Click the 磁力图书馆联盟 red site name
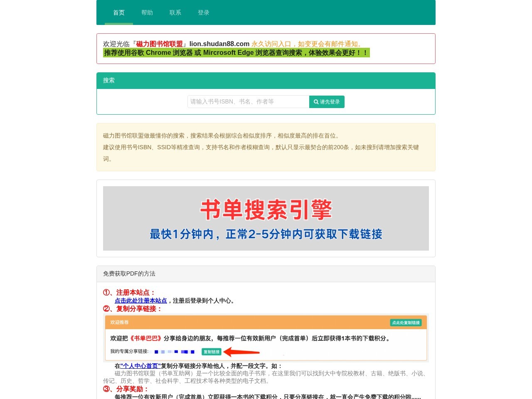Viewport: 532px width, 399px height. click(x=160, y=44)
